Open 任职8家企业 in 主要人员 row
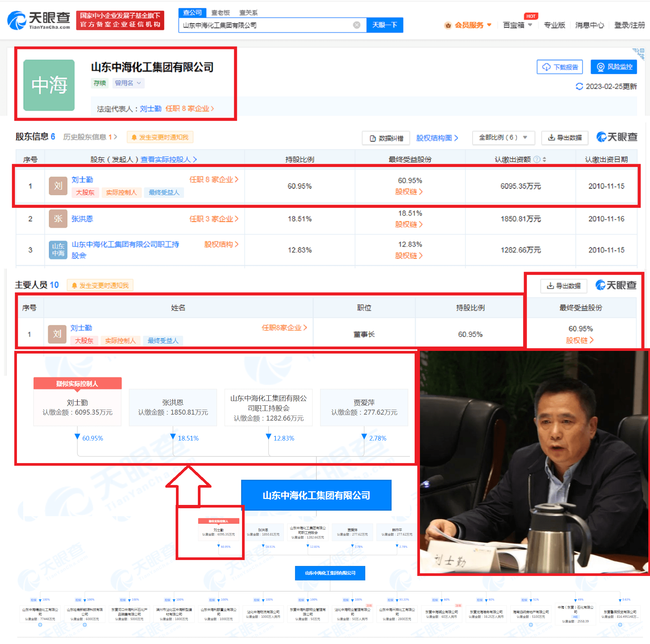 pyautogui.click(x=284, y=328)
